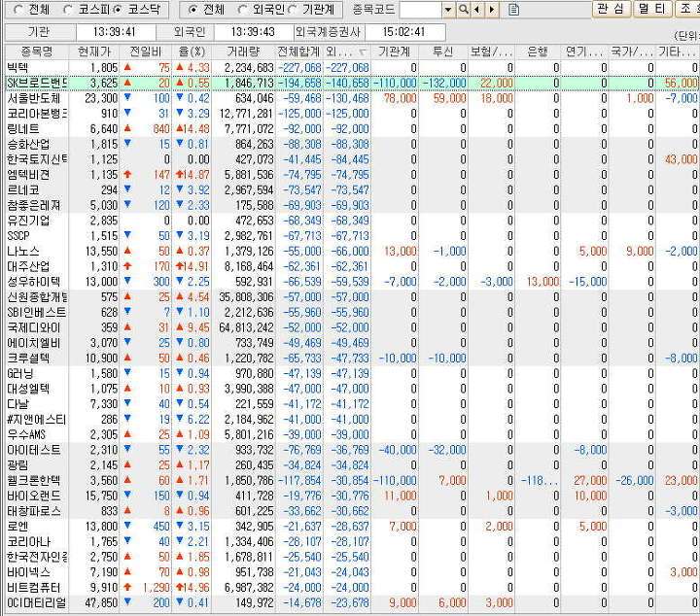This screenshot has height=616, width=700.
Task: Select the 외국인 investor radio button
Action: (243, 10)
